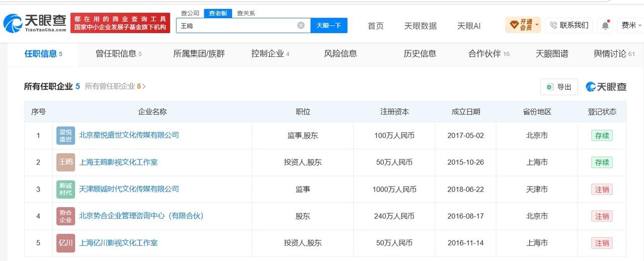Open the 天眼AI navigation item
644x261 pixels.
click(469, 26)
